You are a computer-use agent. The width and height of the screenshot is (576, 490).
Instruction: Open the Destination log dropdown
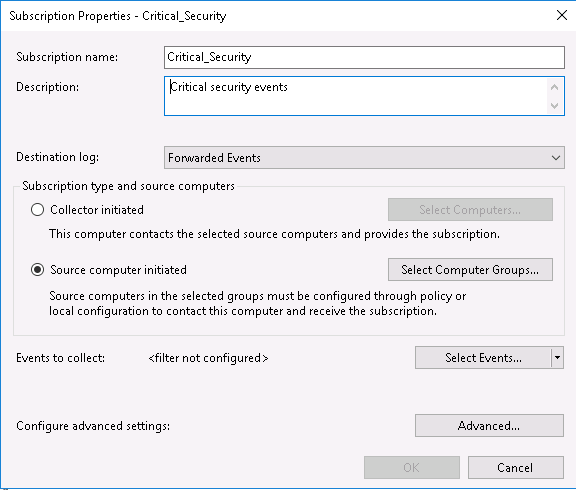point(364,158)
